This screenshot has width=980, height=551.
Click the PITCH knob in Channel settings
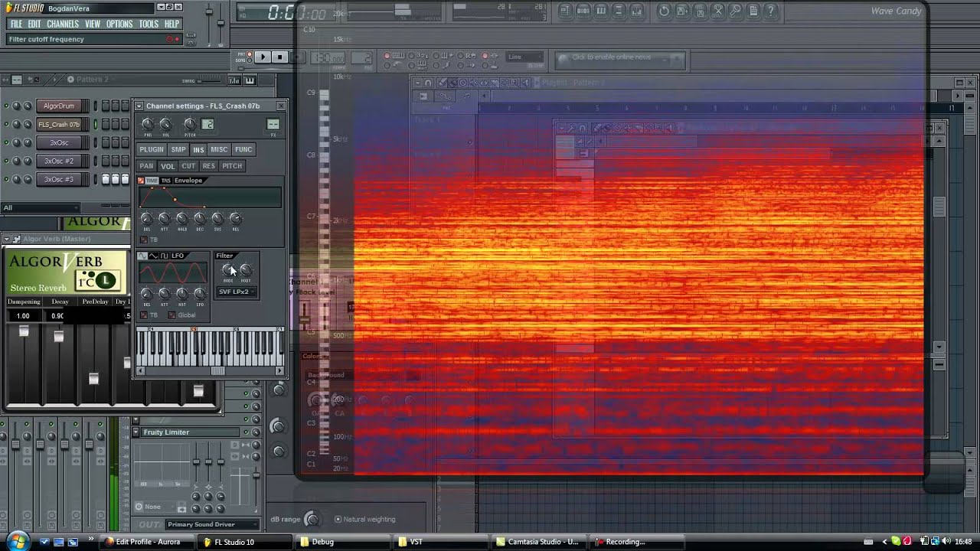coord(189,124)
